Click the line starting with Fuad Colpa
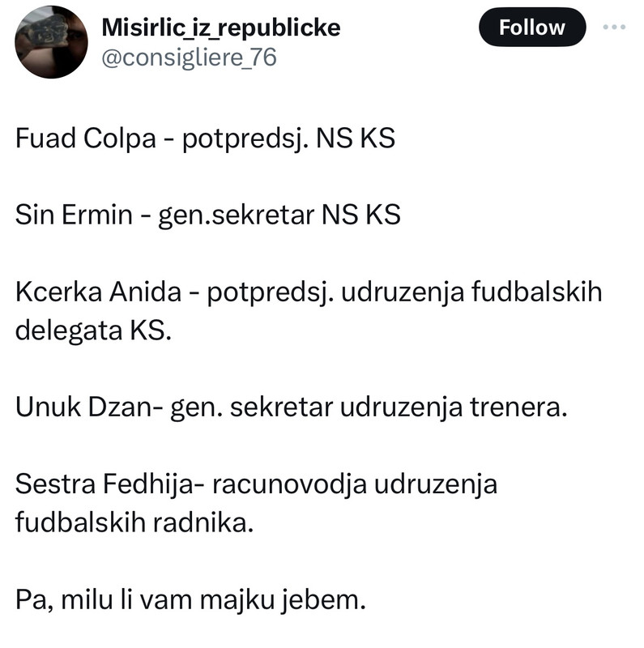The height and width of the screenshot is (648, 644). (x=205, y=139)
